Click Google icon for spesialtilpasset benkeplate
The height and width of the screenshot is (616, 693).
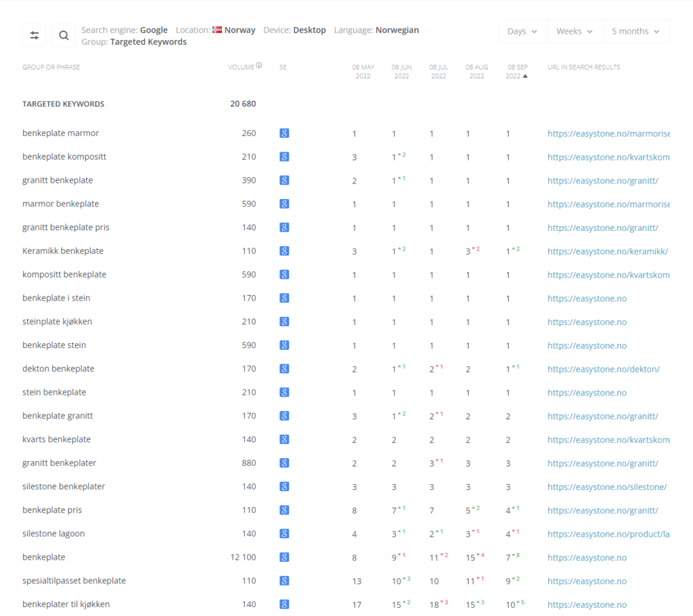coord(284,581)
